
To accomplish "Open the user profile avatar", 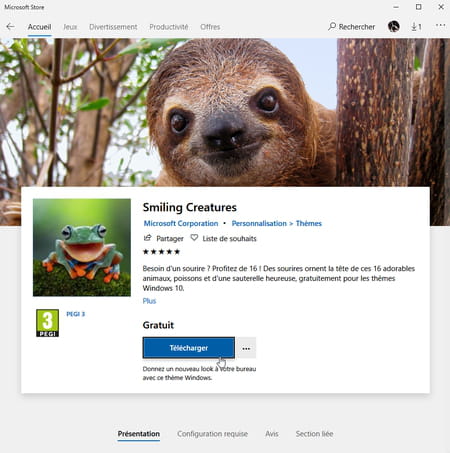I will point(394,26).
